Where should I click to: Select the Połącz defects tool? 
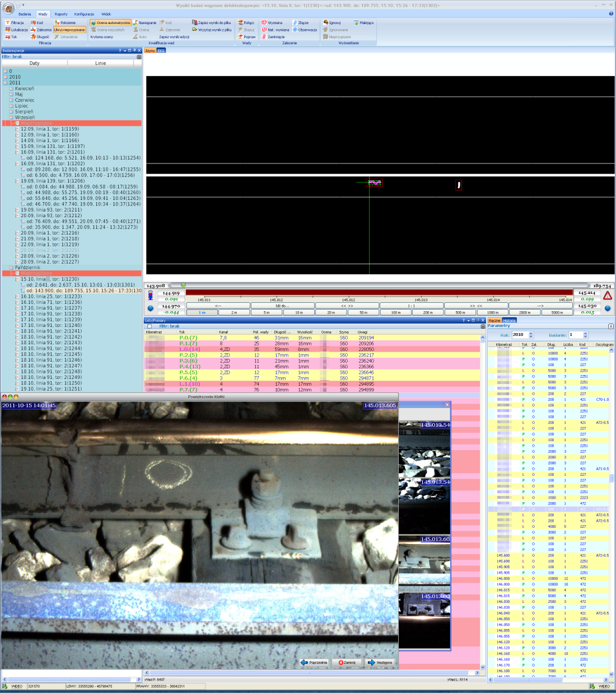tap(240, 23)
